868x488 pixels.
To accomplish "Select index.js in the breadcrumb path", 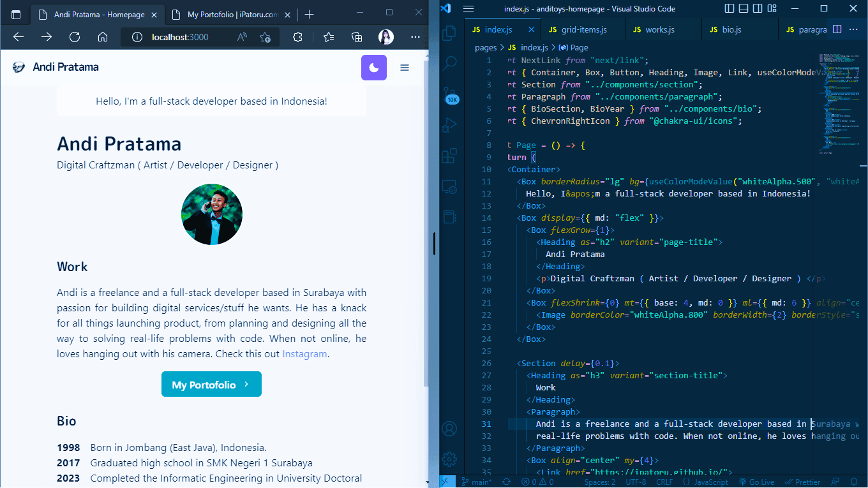I will pyautogui.click(x=534, y=47).
